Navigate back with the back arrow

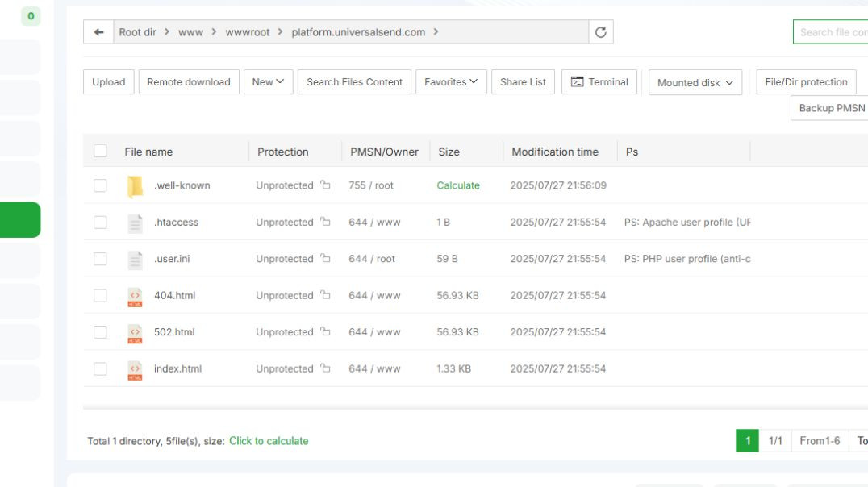pyautogui.click(x=99, y=32)
